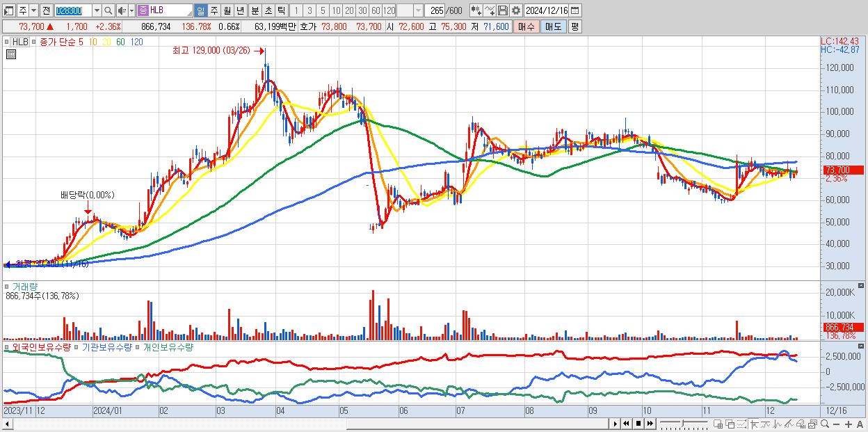868x432 pixels.
Task: Select the 3 interval button
Action: coord(309,10)
